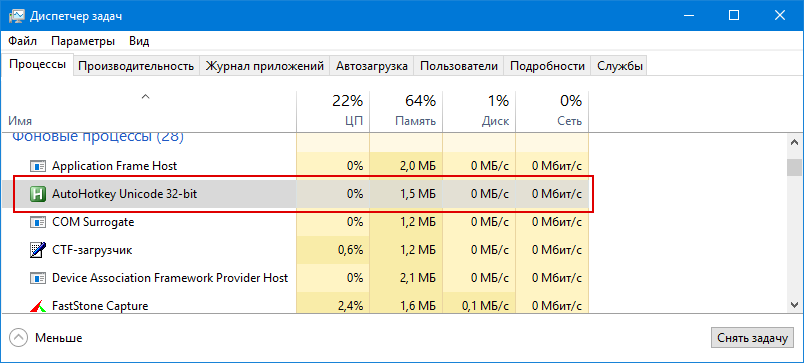Collapse details with the Меньше arrow icon
The width and height of the screenshot is (804, 363).
tap(18, 338)
